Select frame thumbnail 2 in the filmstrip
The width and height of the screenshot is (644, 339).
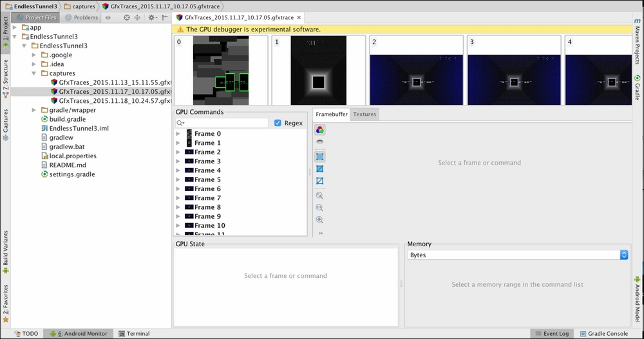416,70
